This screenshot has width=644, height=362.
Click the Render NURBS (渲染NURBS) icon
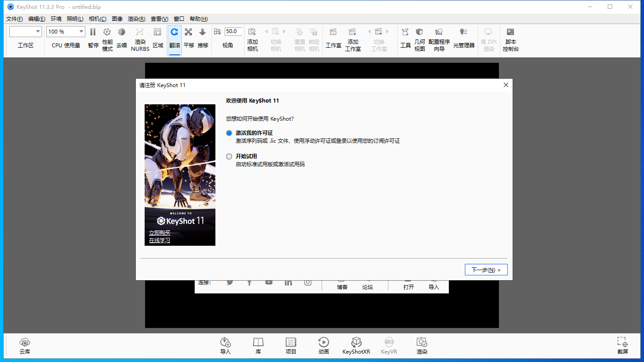140,32
